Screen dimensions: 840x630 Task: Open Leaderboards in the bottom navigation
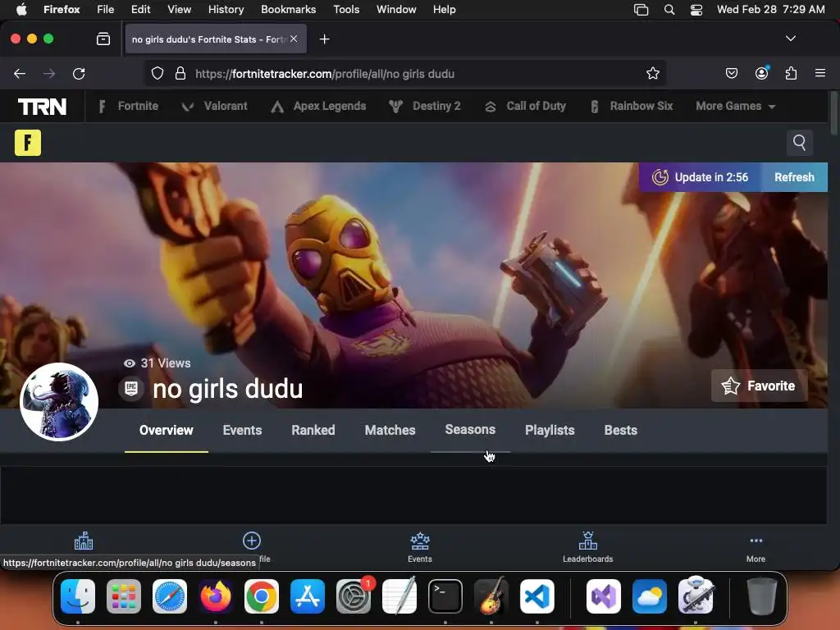click(x=587, y=547)
